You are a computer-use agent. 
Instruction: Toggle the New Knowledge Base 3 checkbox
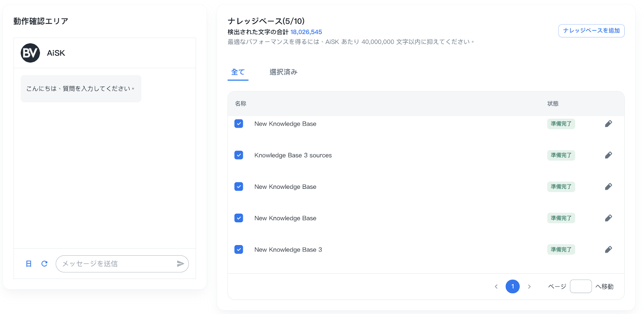coord(239,249)
